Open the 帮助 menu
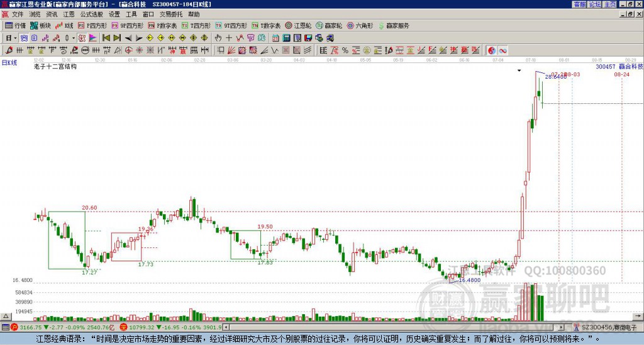This screenshot has width=644, height=345. click(x=194, y=14)
